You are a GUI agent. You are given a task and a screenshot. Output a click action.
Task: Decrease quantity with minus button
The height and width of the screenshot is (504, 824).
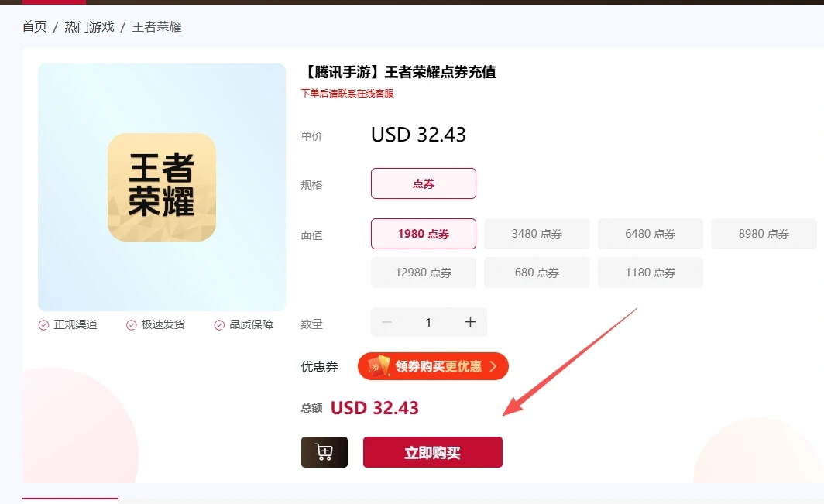386,322
